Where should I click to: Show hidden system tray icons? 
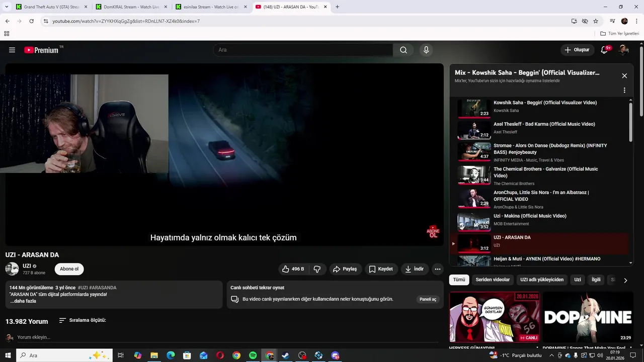(x=552, y=355)
